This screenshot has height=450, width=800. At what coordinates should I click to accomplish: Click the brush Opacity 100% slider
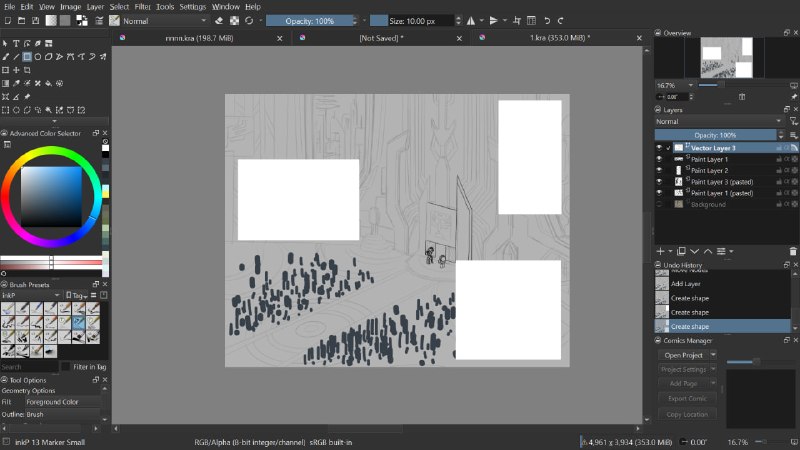pyautogui.click(x=310, y=21)
